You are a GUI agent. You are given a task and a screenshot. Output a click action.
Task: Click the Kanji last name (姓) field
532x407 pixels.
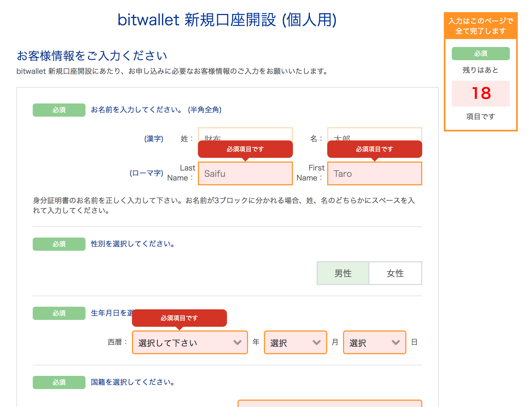click(x=245, y=134)
